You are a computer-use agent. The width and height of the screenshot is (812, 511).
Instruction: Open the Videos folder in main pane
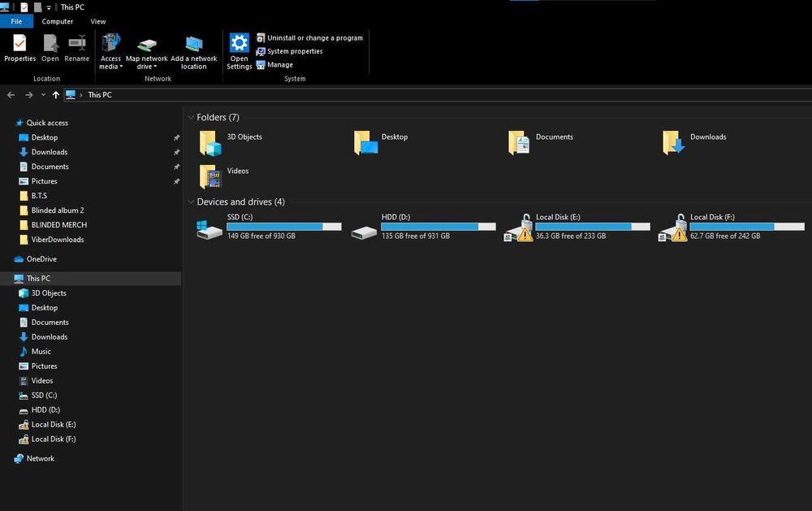point(210,177)
